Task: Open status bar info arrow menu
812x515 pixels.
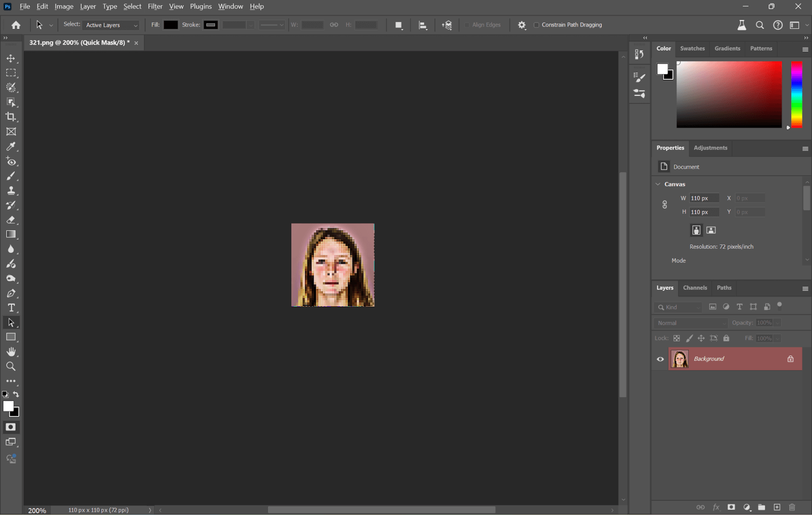Action: pyautogui.click(x=150, y=510)
